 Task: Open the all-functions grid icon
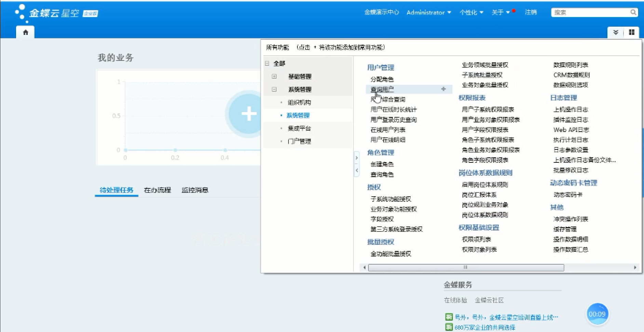point(631,32)
